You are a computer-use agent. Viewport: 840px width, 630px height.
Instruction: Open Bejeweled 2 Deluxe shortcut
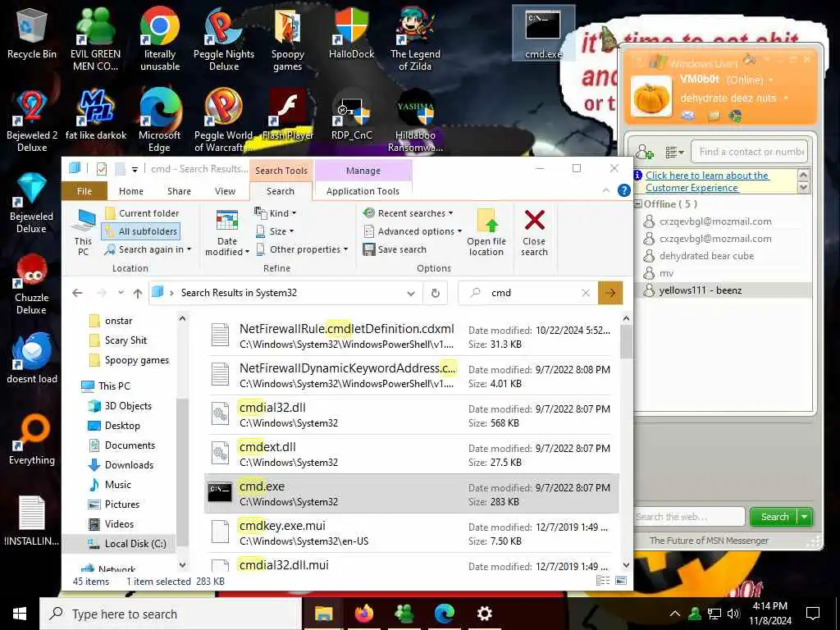coord(32,121)
